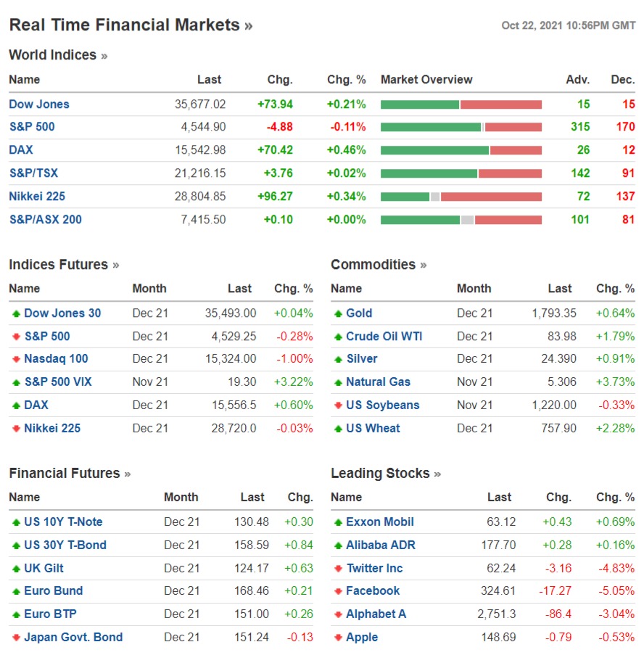Open the S&P/TSX index link
Screen dimensions: 644x671
34,173
